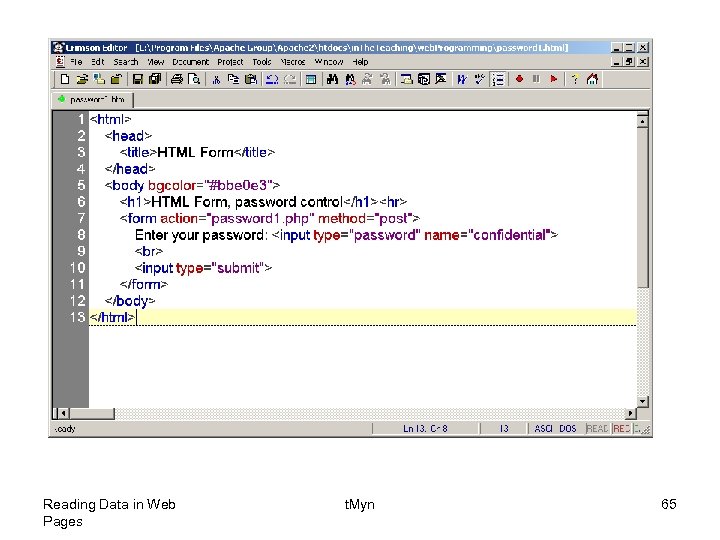Click the vertical scrollbar thumb
Image resolution: width=720 pixels, height=540 pixels.
pyautogui.click(x=642, y=208)
